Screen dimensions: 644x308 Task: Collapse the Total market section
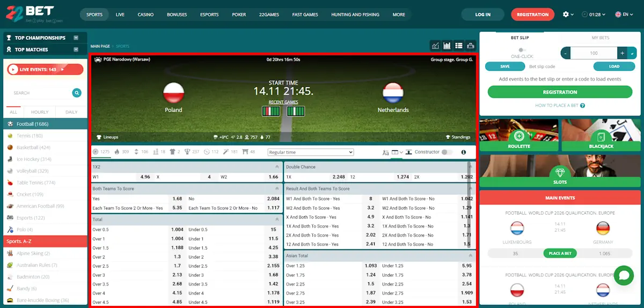pos(277,219)
